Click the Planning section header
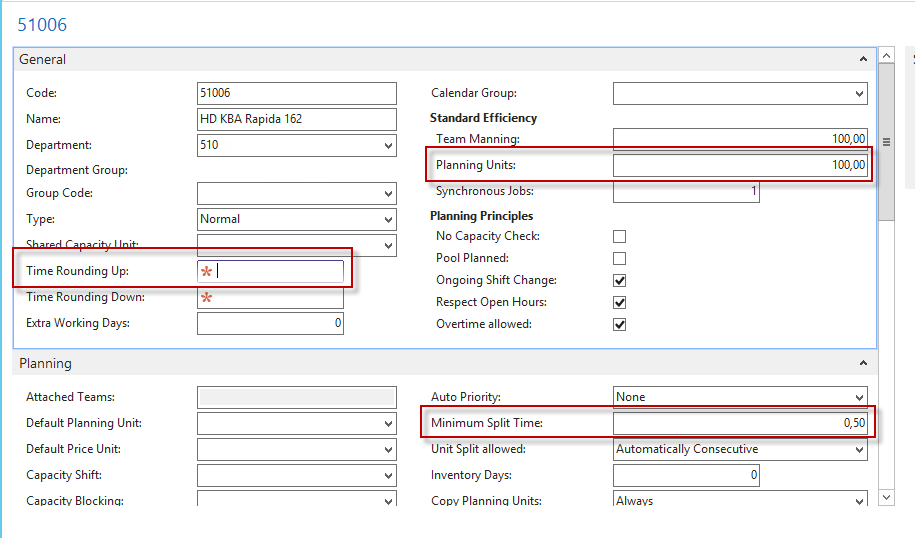Viewport: 915px width, 538px height. coord(445,364)
